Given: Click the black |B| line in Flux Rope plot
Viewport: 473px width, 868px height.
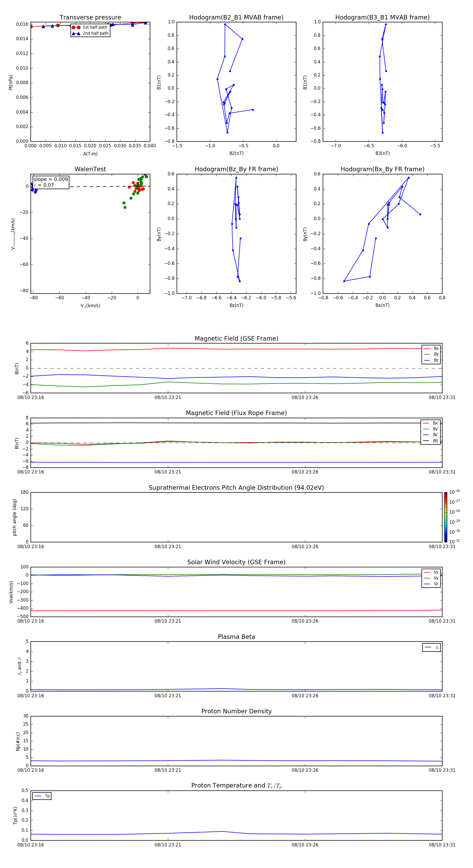Looking at the screenshot, I should 236,423.
